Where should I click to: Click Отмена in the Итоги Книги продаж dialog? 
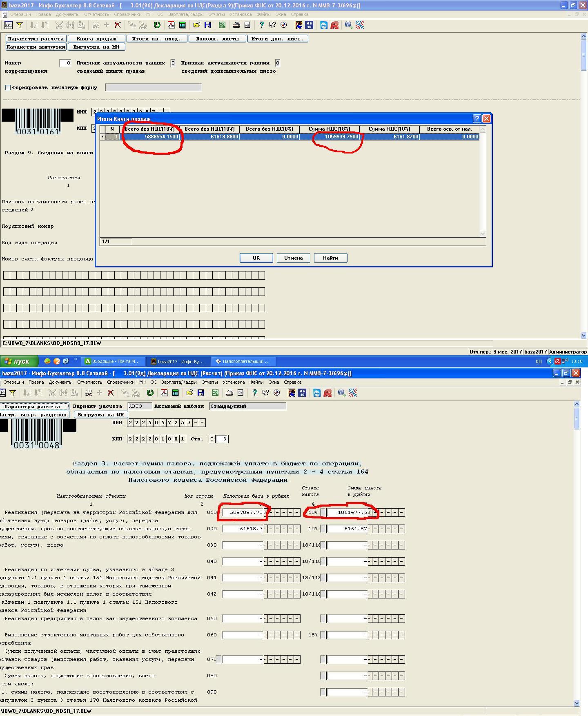tap(293, 258)
